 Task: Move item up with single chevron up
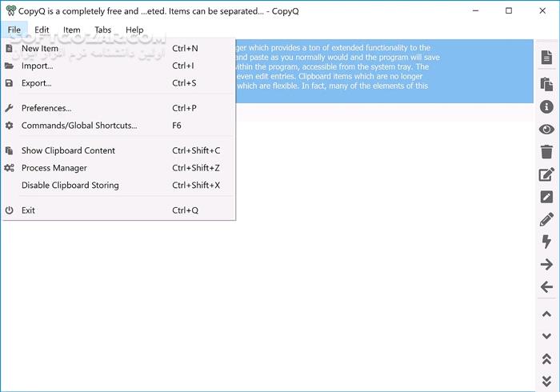(x=546, y=314)
